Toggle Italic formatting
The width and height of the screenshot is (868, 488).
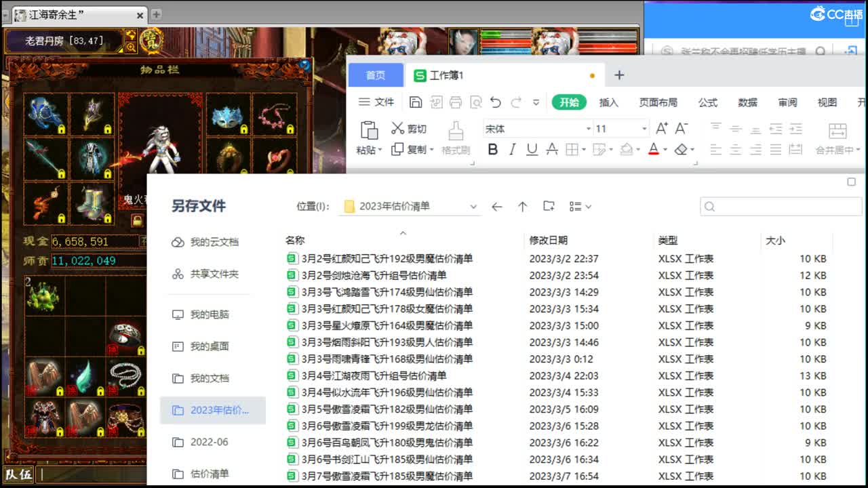512,150
